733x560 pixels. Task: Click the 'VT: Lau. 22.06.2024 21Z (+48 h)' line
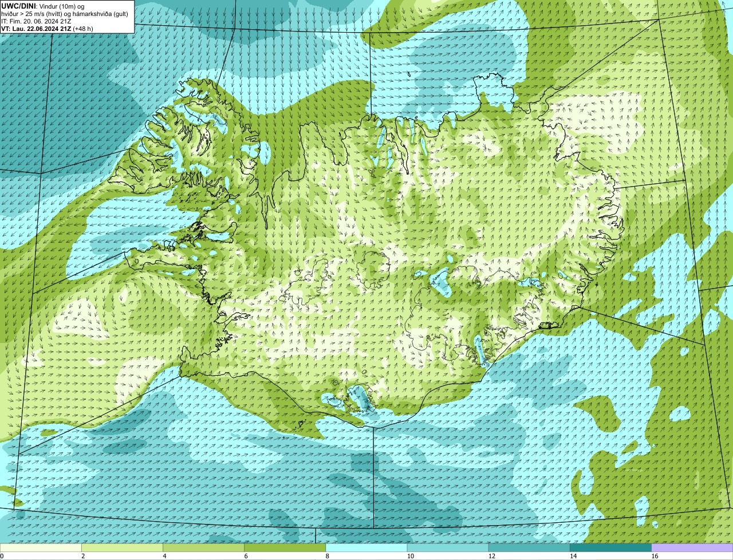tap(47, 29)
